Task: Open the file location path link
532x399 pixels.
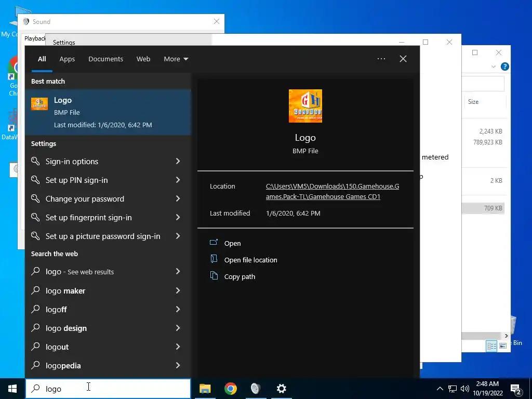Action: (332, 191)
